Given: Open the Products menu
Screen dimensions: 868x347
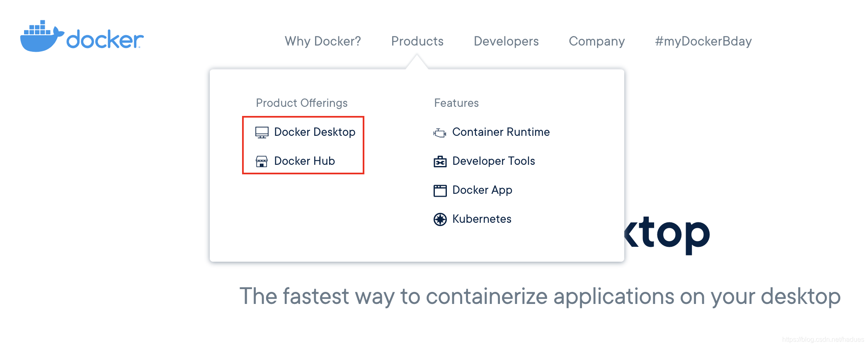Looking at the screenshot, I should coord(417,41).
